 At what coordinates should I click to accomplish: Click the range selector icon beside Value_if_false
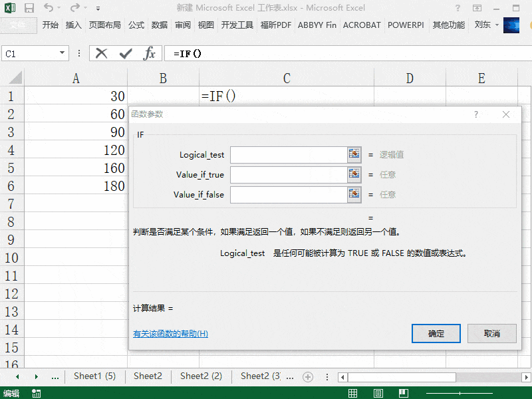tap(354, 194)
